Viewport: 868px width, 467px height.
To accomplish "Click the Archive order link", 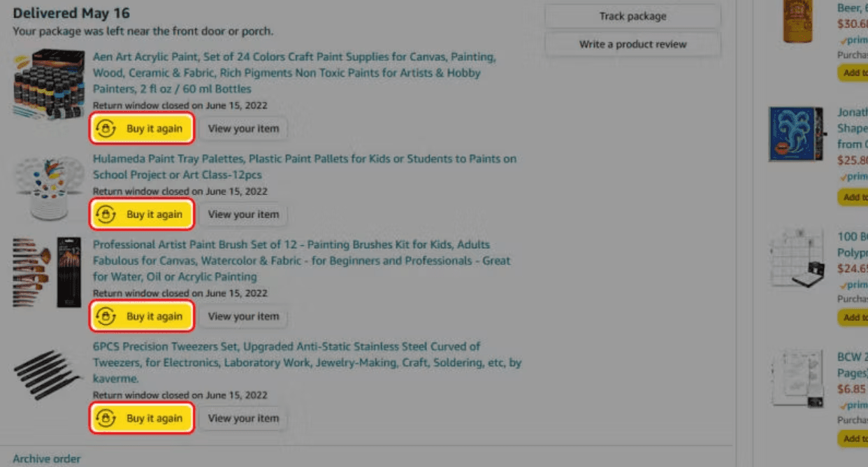I will click(x=47, y=459).
